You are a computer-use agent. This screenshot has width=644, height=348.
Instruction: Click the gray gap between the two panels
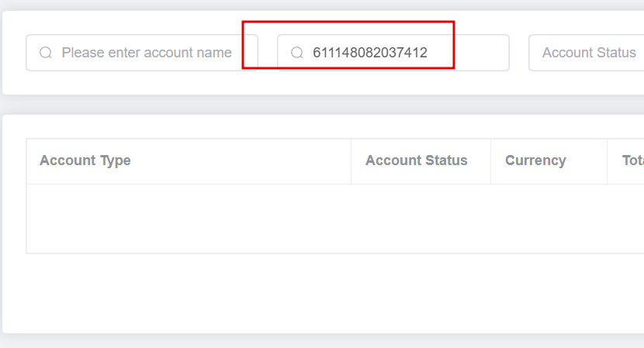tap(323, 105)
